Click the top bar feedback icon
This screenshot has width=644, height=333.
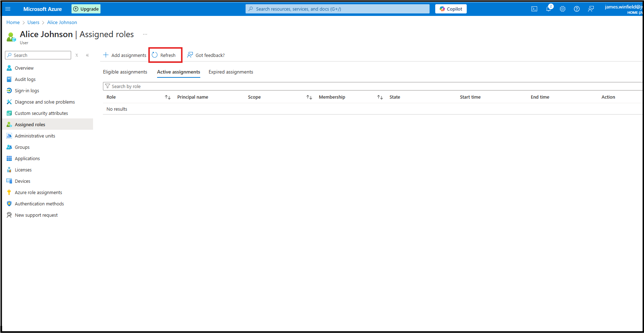click(591, 9)
